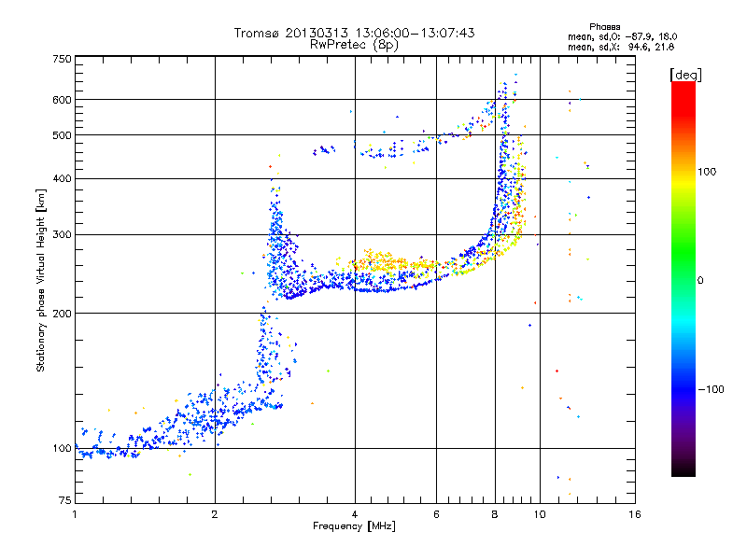The height and width of the screenshot is (560, 747).
Task: Click the colorbar label '100'
Action: pos(707,172)
